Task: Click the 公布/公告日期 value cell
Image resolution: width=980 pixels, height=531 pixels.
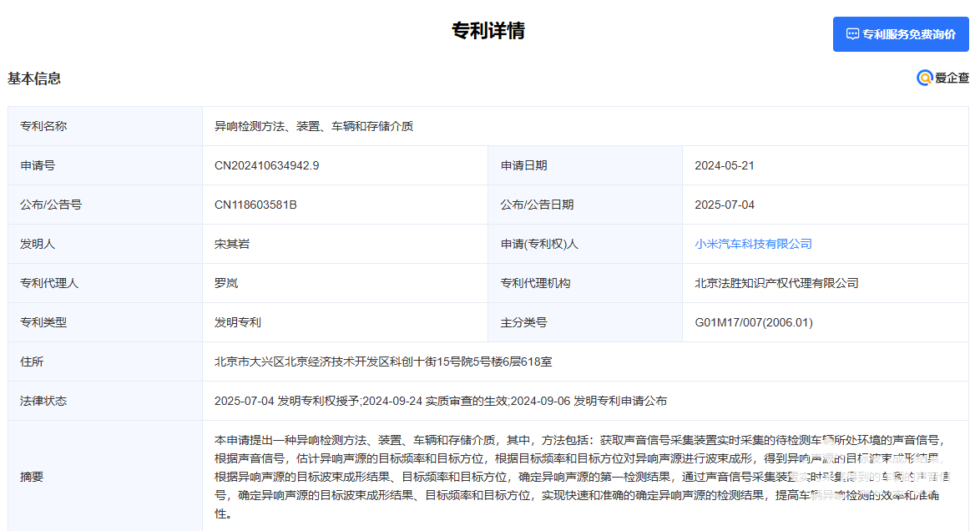Action: tap(724, 205)
